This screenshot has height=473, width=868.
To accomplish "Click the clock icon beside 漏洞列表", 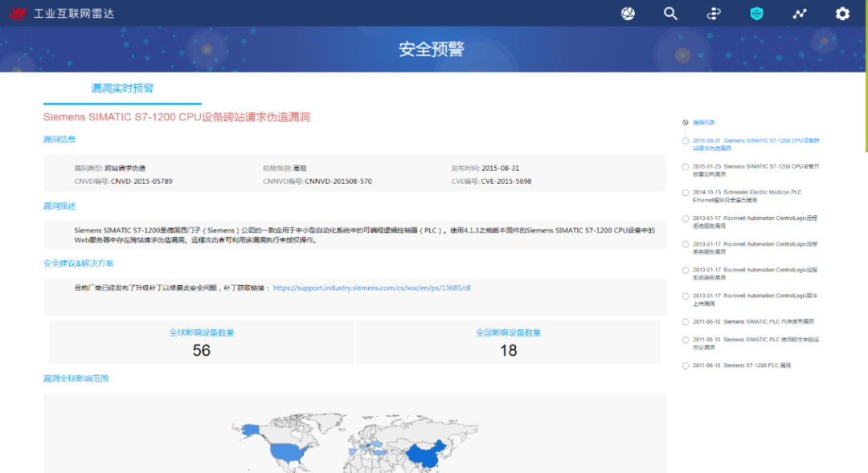I will (x=686, y=122).
